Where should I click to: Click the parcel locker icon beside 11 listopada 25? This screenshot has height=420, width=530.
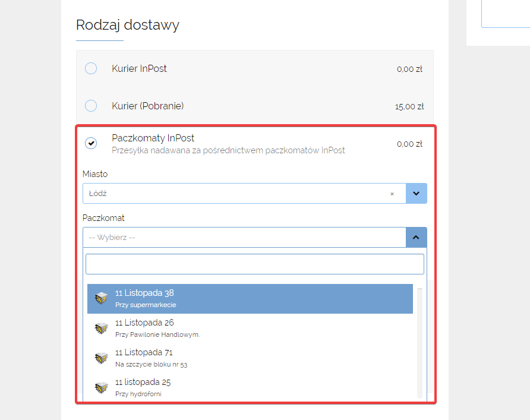[101, 387]
